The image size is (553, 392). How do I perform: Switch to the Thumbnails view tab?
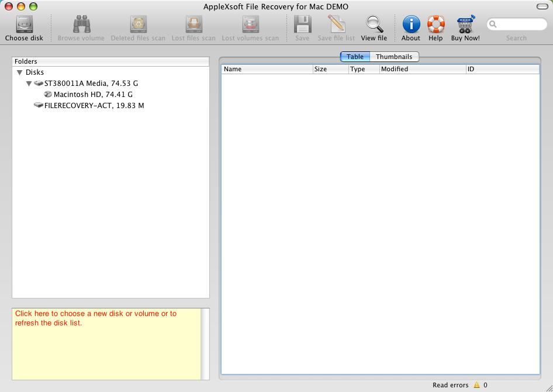(x=394, y=57)
